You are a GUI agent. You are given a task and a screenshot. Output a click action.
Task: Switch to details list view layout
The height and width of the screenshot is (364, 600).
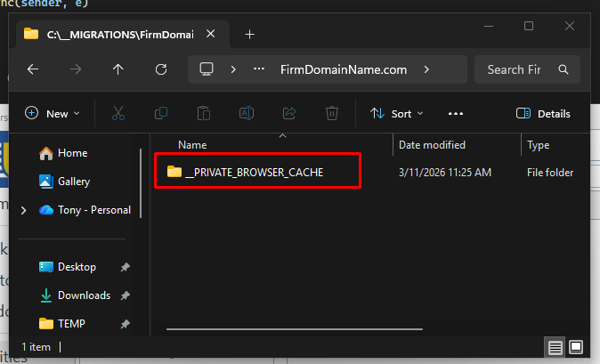tap(555, 346)
